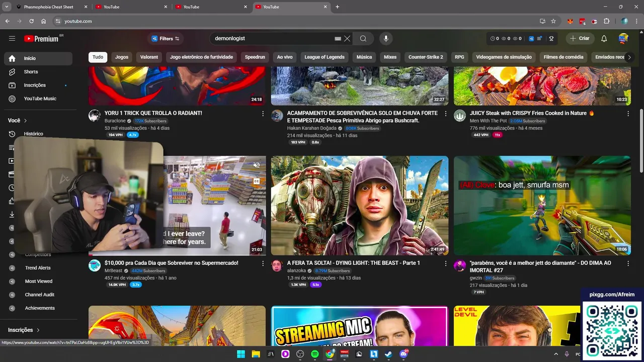Click the YouTube Premium logo
The width and height of the screenshot is (644, 362).
click(41, 39)
